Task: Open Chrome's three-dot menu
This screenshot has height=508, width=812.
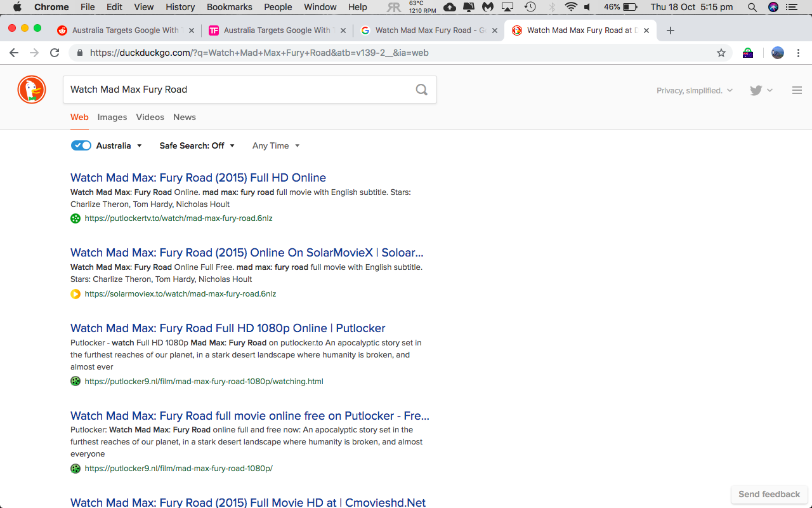Action: point(799,53)
